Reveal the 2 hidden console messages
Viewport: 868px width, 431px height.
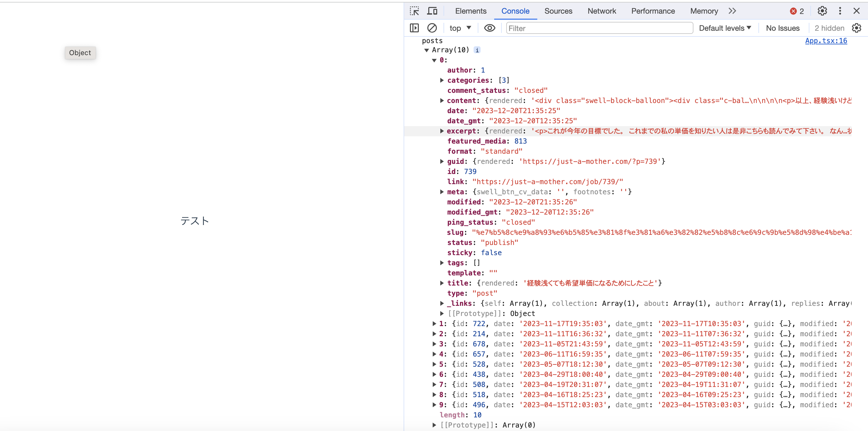click(x=829, y=28)
